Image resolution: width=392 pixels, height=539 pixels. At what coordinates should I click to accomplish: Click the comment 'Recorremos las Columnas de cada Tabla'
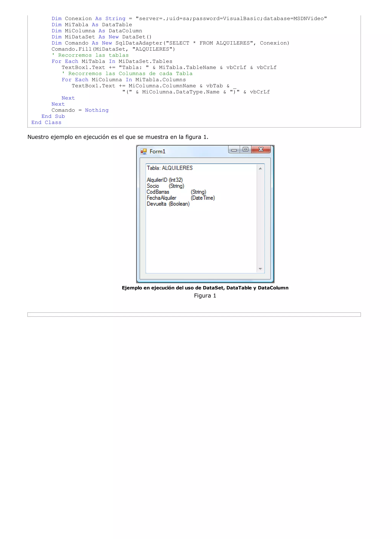127,73
